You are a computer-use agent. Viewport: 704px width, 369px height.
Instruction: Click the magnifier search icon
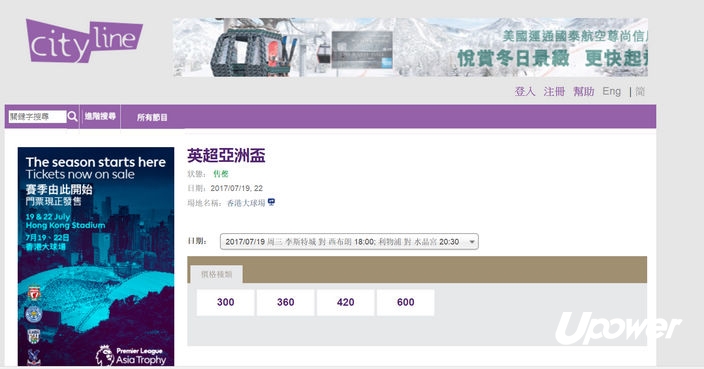coord(72,117)
